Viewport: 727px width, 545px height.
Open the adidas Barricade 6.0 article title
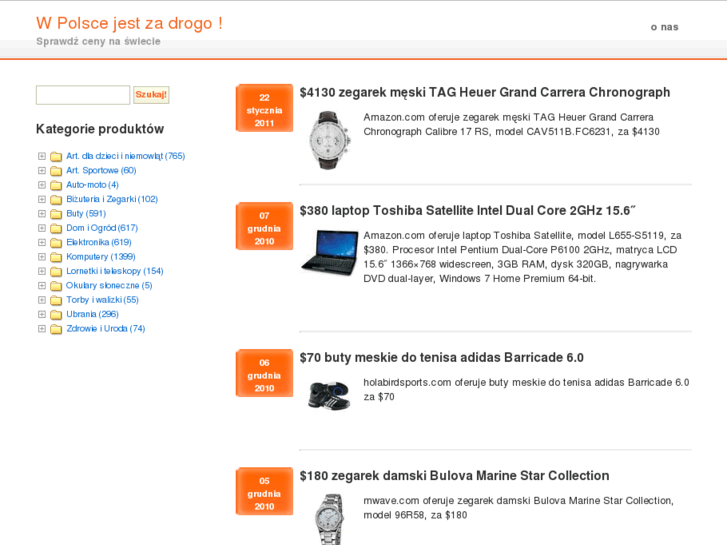click(x=442, y=358)
